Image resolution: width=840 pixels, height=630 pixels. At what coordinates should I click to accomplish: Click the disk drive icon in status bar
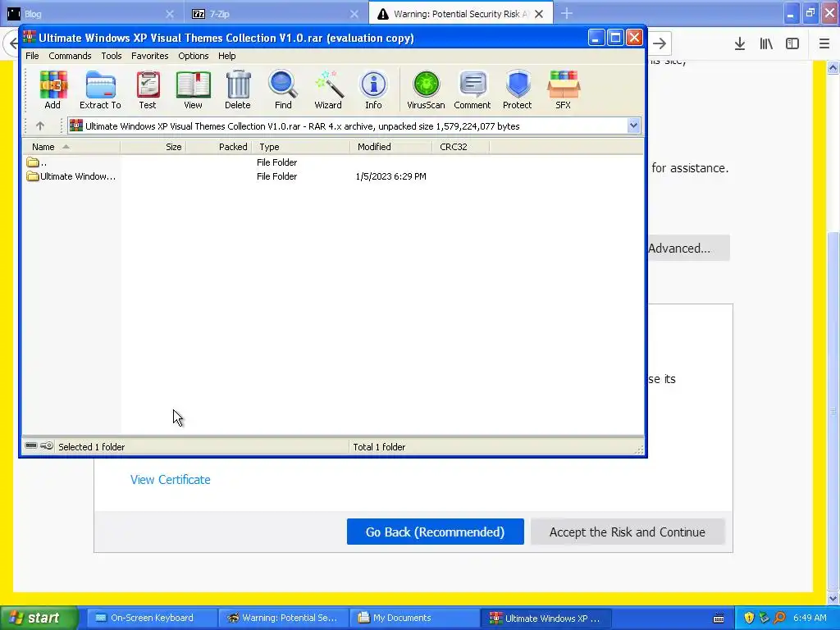click(31, 445)
